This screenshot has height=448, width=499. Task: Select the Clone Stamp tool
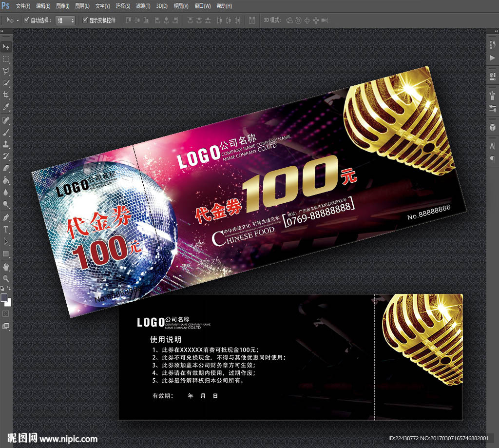(6, 144)
